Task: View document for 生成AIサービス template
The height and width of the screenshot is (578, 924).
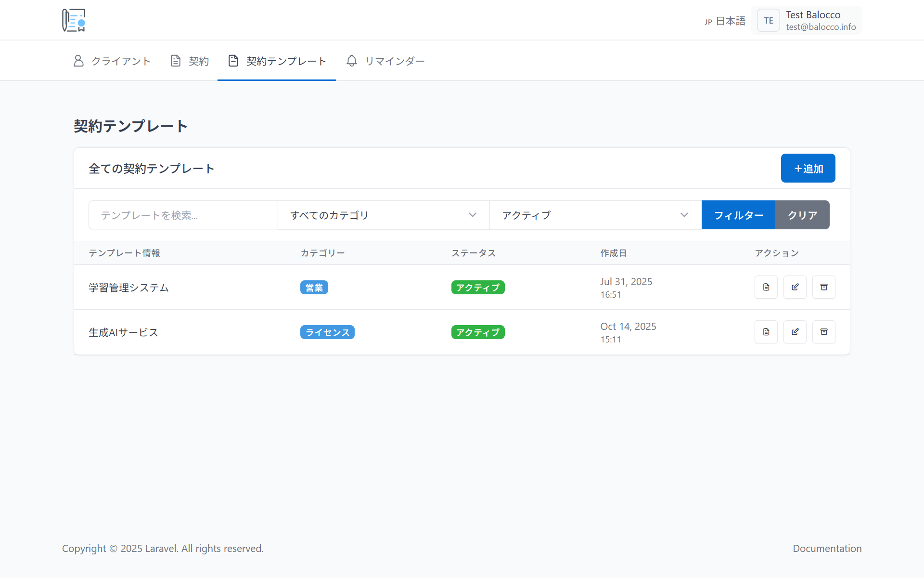Action: point(766,332)
